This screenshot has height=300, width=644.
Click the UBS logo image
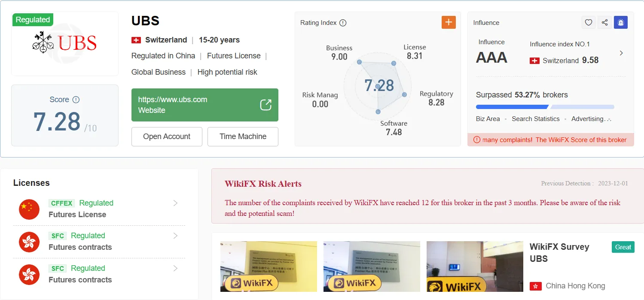click(65, 44)
